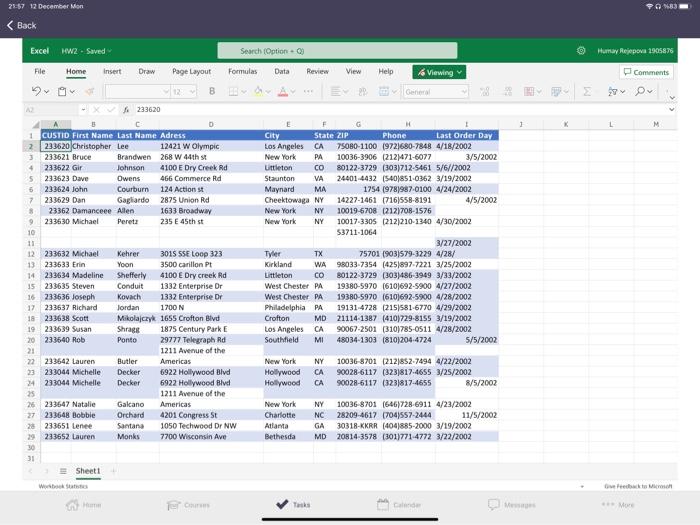Go Back using the top button
Viewport: 700px width, 525px height.
21,25
